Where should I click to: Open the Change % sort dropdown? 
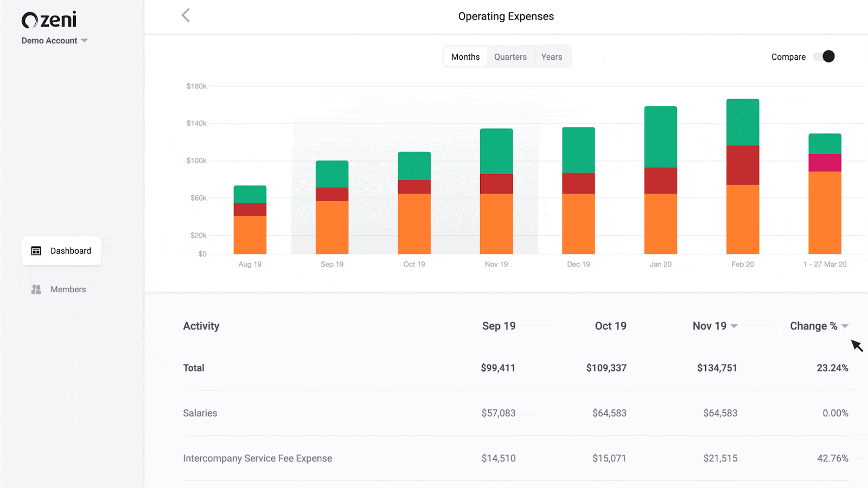845,326
